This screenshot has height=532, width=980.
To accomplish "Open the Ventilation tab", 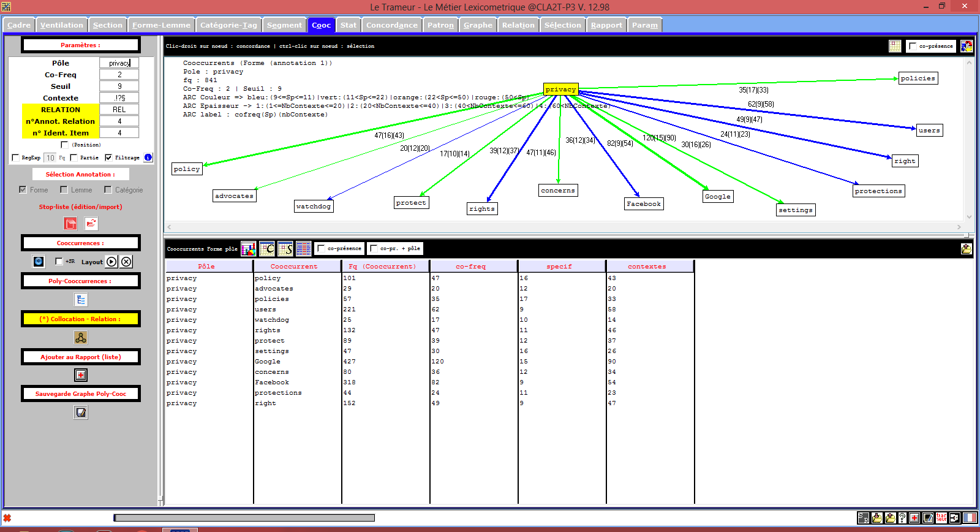I will click(62, 25).
